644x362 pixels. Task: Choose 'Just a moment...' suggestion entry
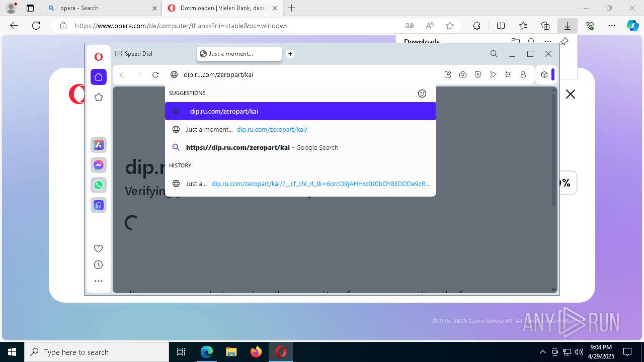click(x=300, y=129)
